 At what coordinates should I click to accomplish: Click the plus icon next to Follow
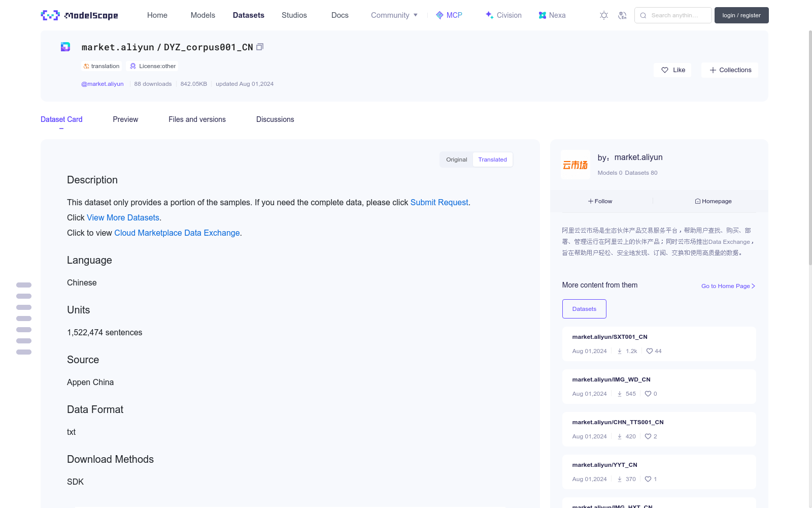click(x=591, y=201)
